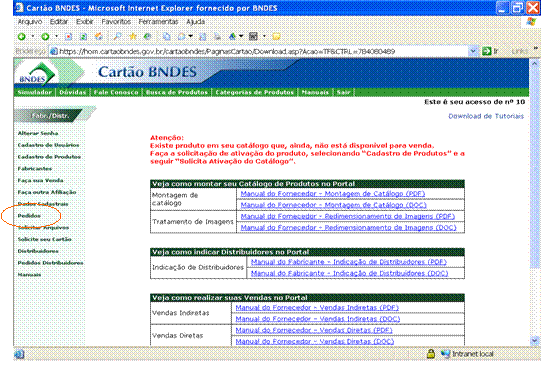
Task: Open Distribuidores sidebar link
Action: [x=38, y=251]
